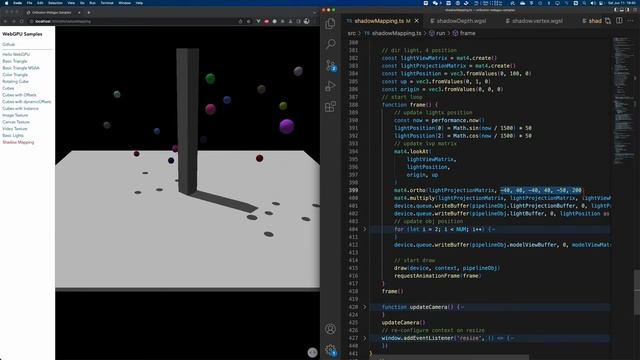
Task: Click the editor vertical scrollbar thumb
Action: pos(637,292)
